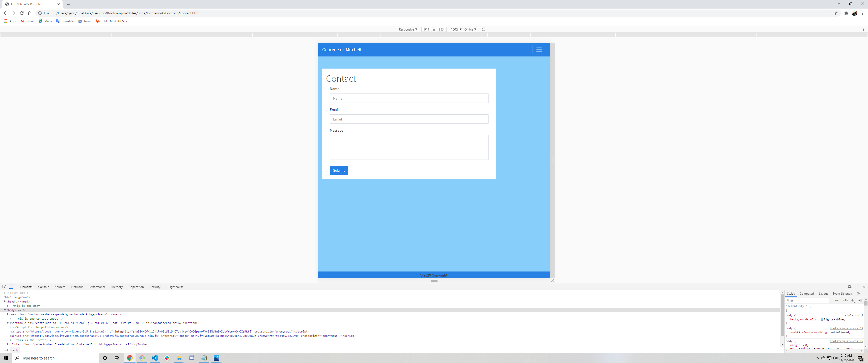Open the Apps bookmark
The width and height of the screenshot is (868, 363).
10,21
